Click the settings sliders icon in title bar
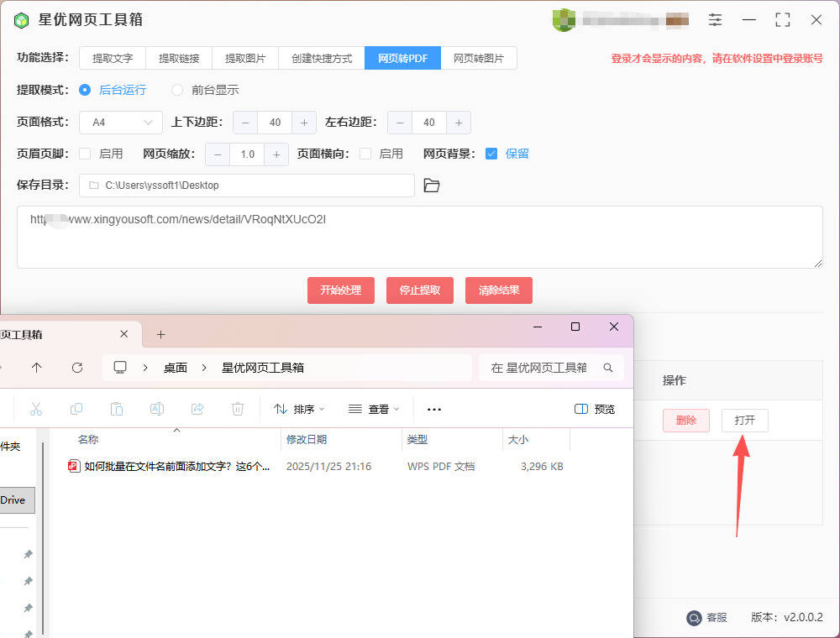This screenshot has width=840, height=638. (x=715, y=18)
